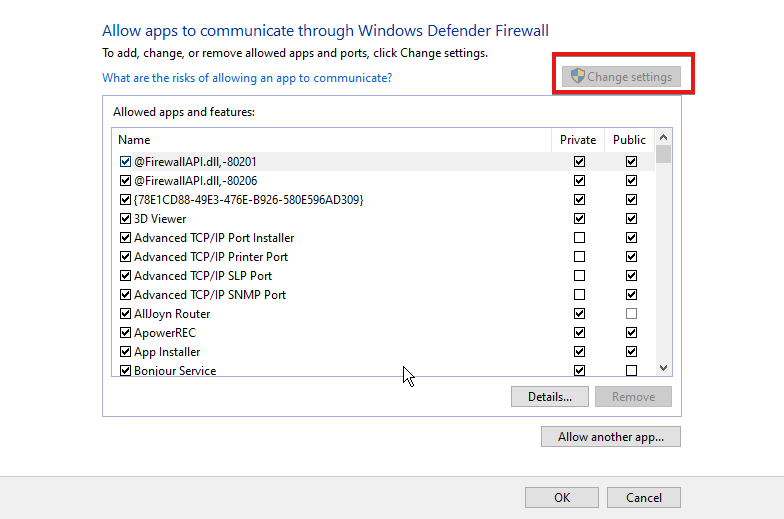Enable Public checkbox for AllJoyn Router
784x519 pixels.
(631, 314)
